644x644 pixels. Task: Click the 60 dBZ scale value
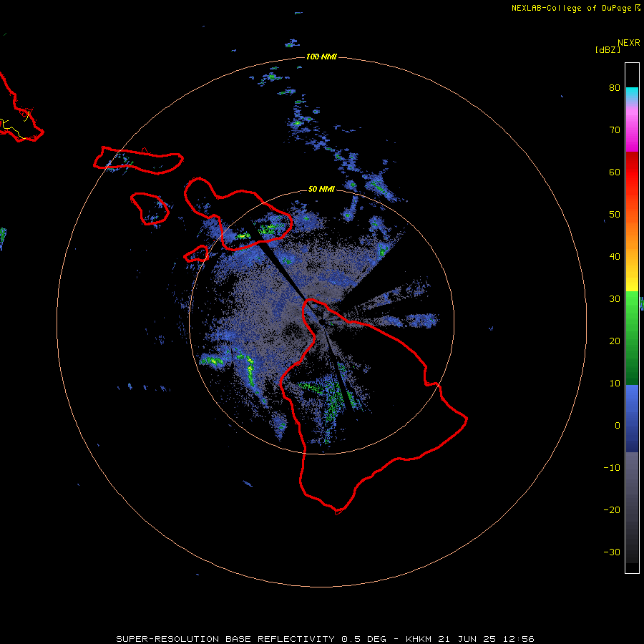coord(615,172)
